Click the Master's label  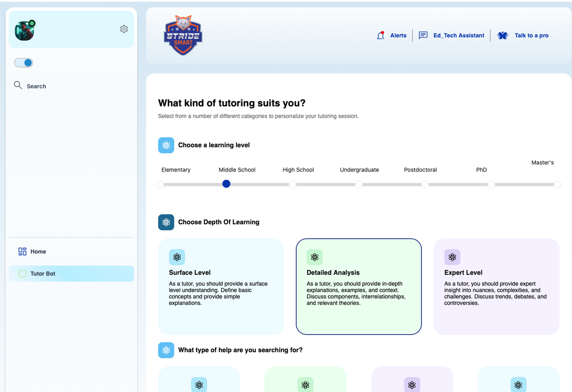[542, 163]
